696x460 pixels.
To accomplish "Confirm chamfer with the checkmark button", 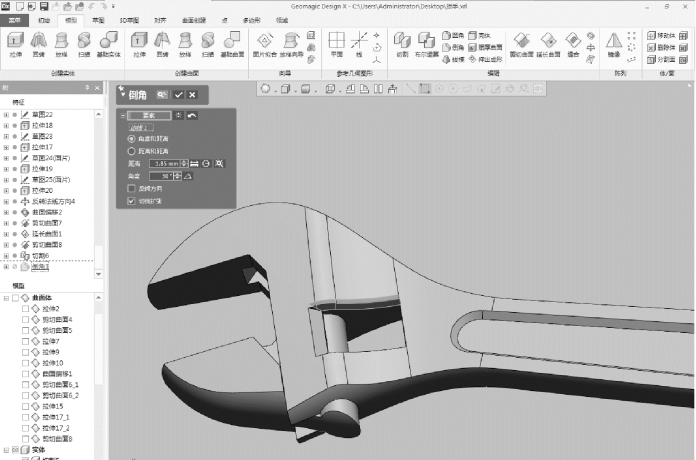I will click(x=178, y=94).
